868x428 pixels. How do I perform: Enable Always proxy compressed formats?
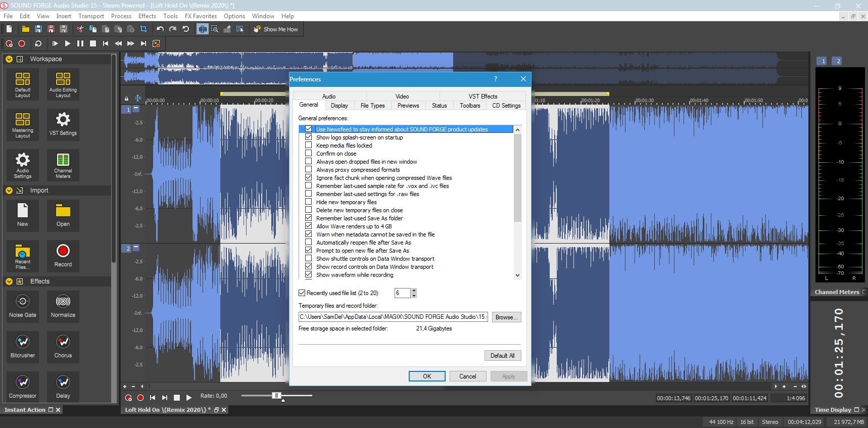[x=308, y=169]
